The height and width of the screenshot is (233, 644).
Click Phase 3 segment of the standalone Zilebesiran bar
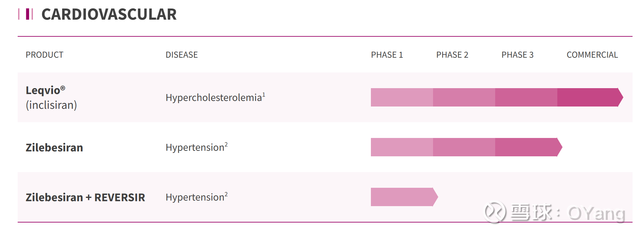tap(526, 147)
